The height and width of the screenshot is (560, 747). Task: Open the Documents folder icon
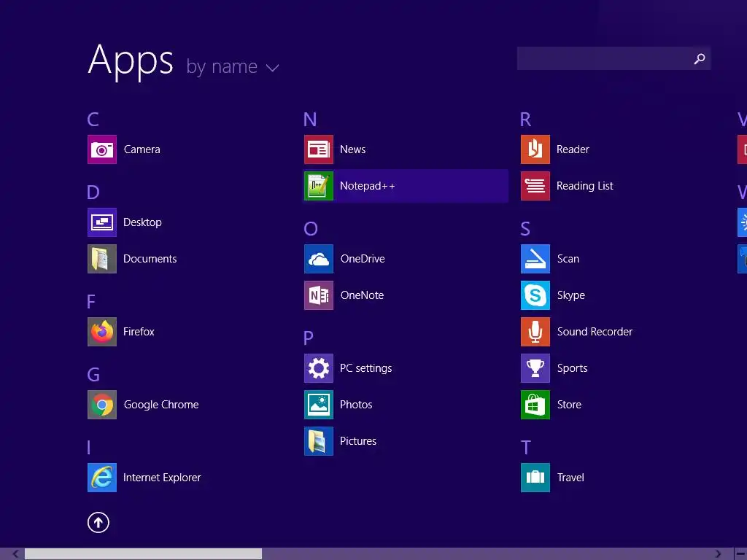coord(102,259)
